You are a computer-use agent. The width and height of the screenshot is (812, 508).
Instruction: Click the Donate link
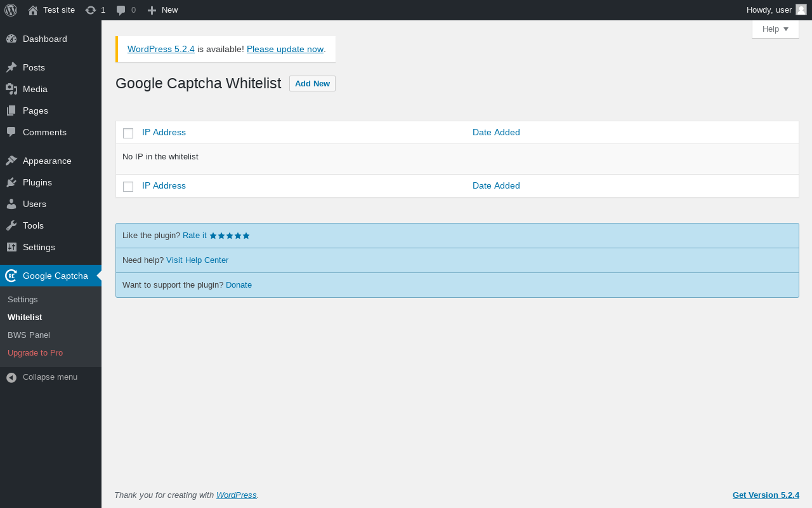point(239,284)
